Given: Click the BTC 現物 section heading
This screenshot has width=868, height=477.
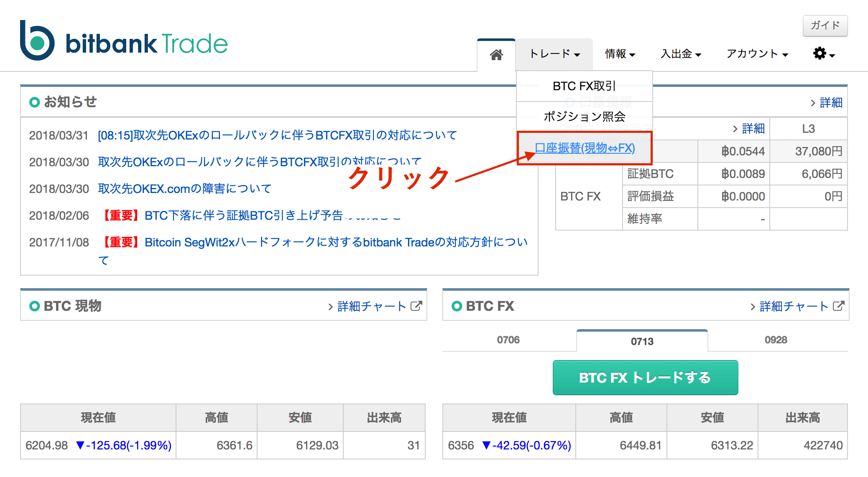Looking at the screenshot, I should (72, 306).
